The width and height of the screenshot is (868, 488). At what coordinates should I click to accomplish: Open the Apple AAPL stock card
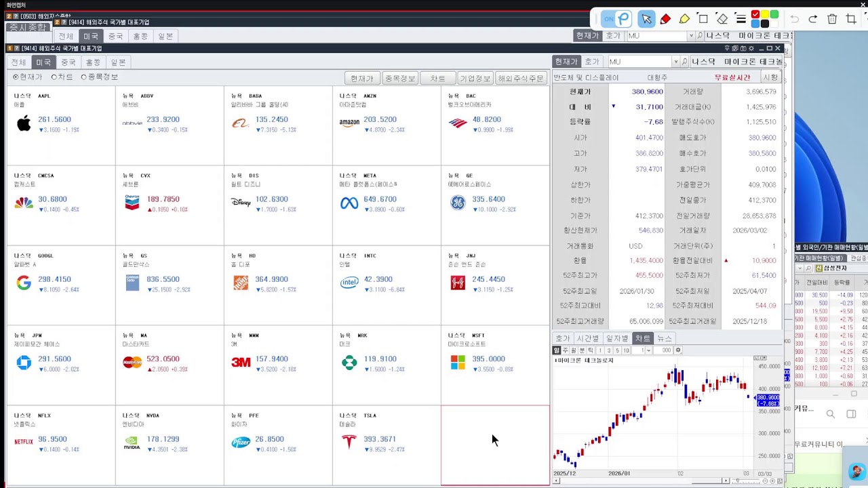(x=61, y=125)
